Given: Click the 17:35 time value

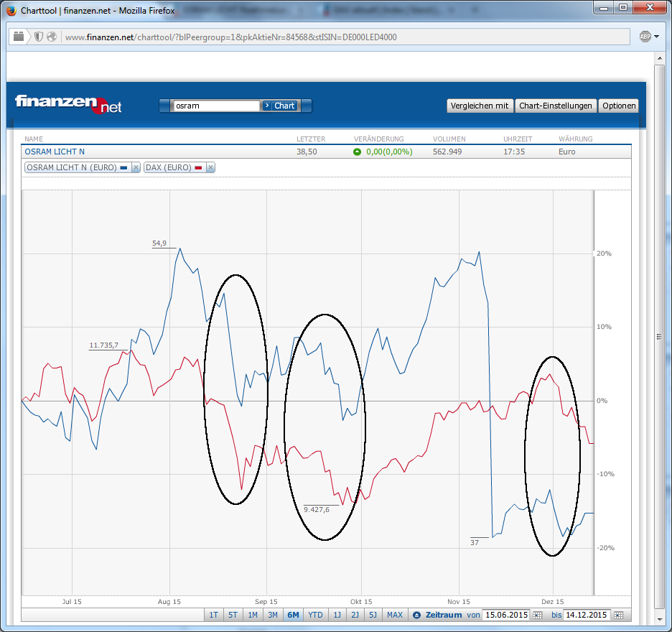Looking at the screenshot, I should tap(514, 152).
